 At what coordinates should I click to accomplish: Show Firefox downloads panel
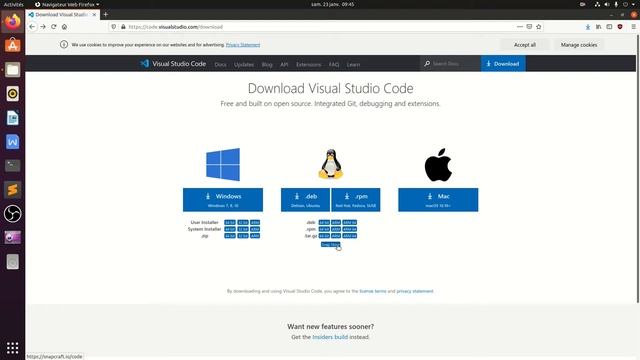(588, 27)
